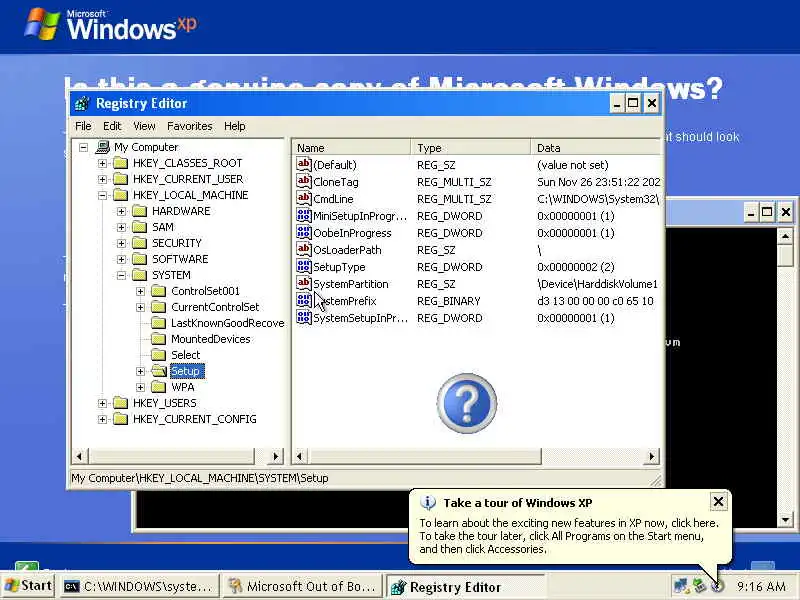Click the HKEY_CLASSES_ROOT folder icon
The height and width of the screenshot is (600, 800).
click(x=120, y=163)
